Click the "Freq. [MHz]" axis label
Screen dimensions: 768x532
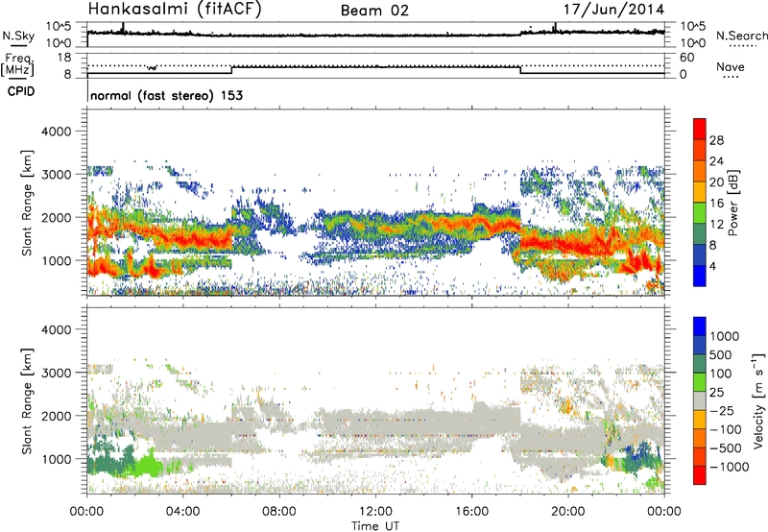coord(17,64)
